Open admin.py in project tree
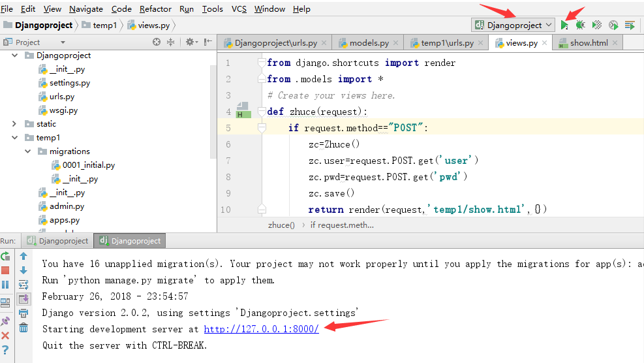This screenshot has width=644, height=363. pos(67,206)
